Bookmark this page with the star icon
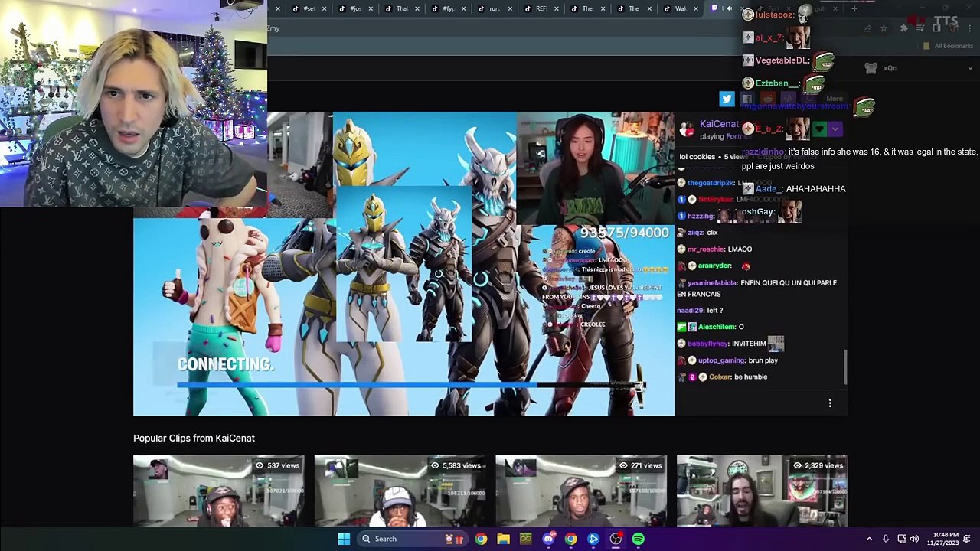The width and height of the screenshot is (980, 551). 884,28
